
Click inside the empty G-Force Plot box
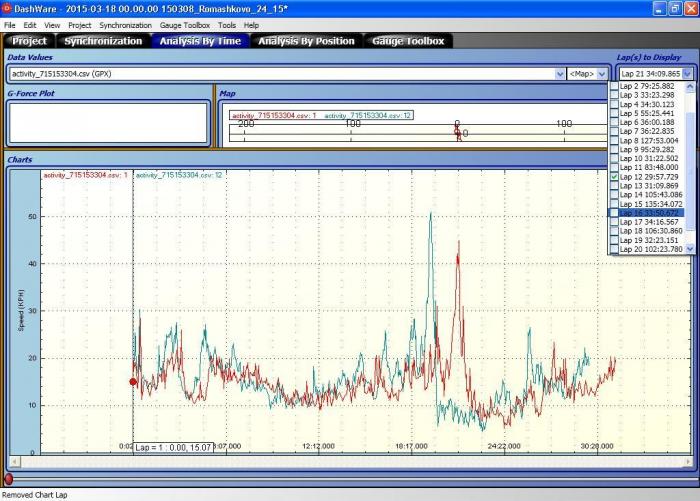[x=108, y=123]
